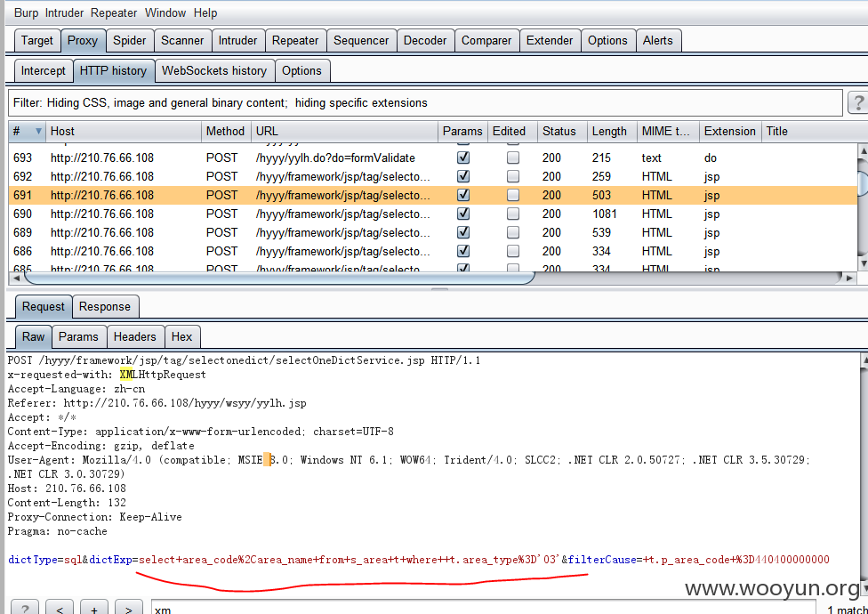Open the Help menu
Screen dimensions: 868x614
point(205,12)
